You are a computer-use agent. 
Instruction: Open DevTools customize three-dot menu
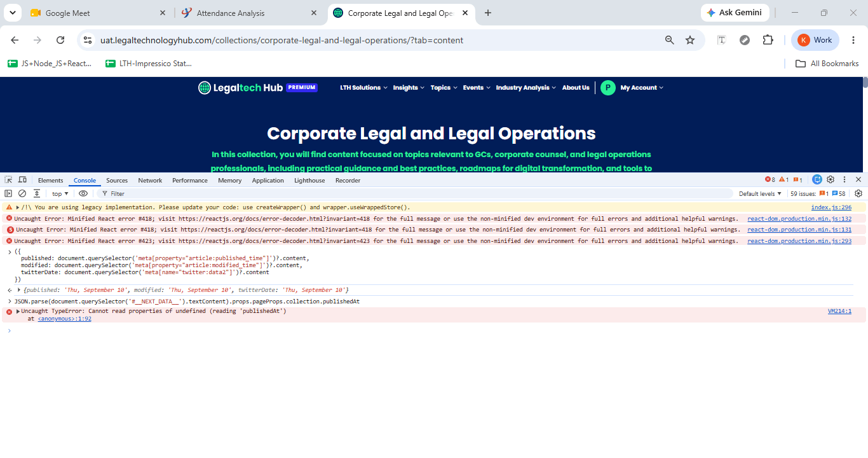pos(844,180)
